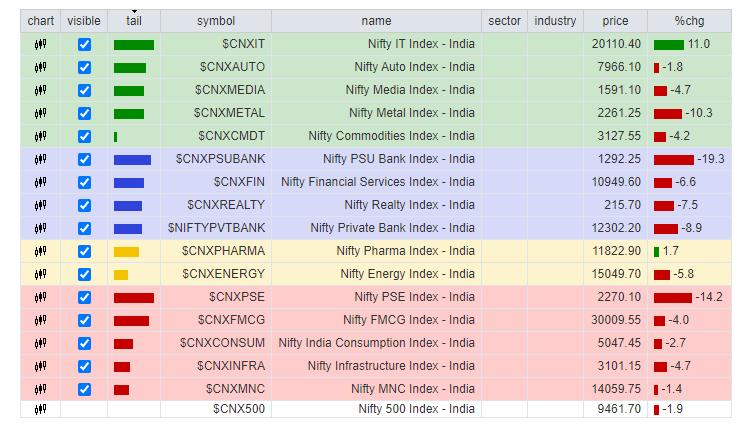Viewport: 745px width, 431px height.
Task: Sort by %chg column header
Action: point(688,21)
